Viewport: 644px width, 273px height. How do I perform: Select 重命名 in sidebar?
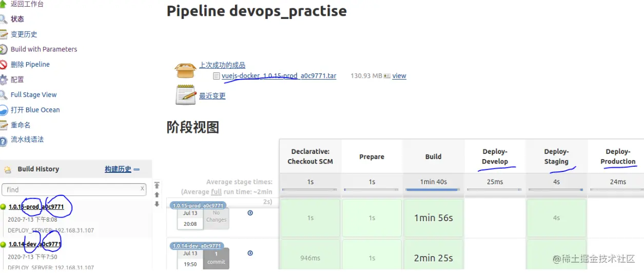point(21,125)
